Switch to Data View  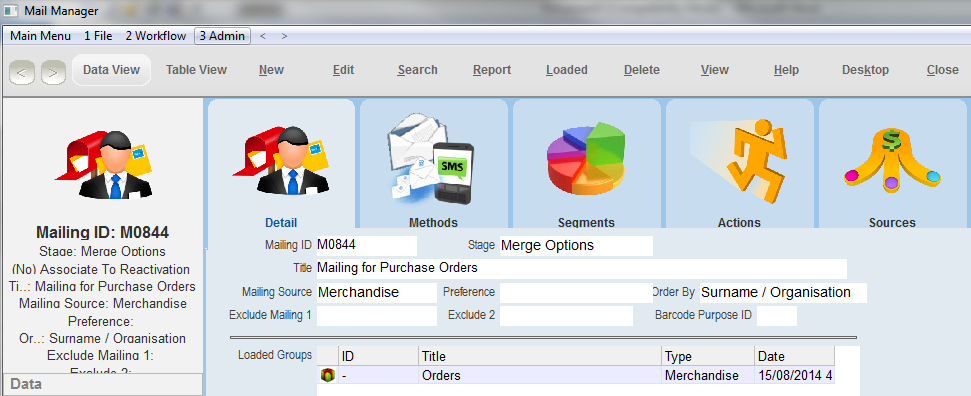111,70
